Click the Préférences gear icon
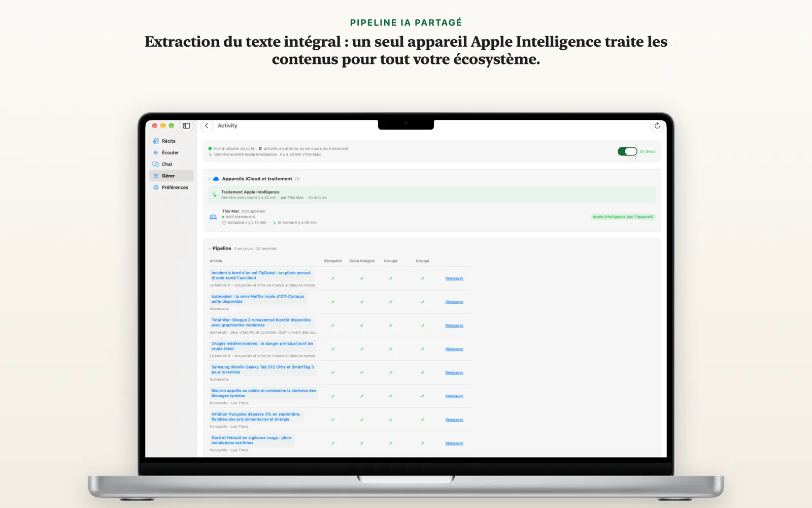The height and width of the screenshot is (508, 812). pyautogui.click(x=156, y=187)
